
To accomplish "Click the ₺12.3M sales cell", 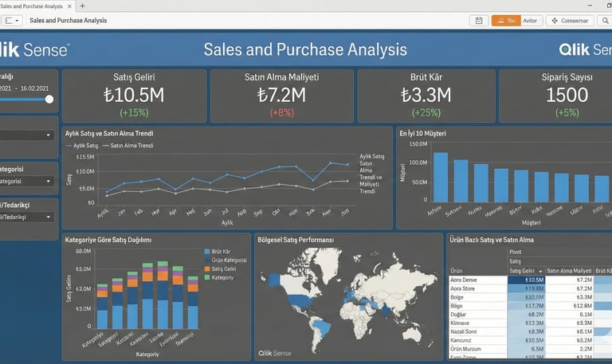I will coord(527,323).
